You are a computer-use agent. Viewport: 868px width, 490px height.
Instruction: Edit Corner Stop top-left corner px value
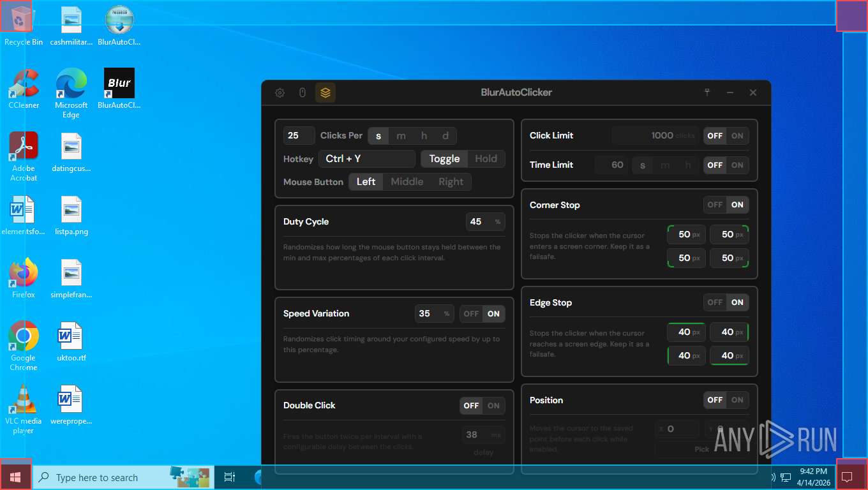tap(687, 235)
